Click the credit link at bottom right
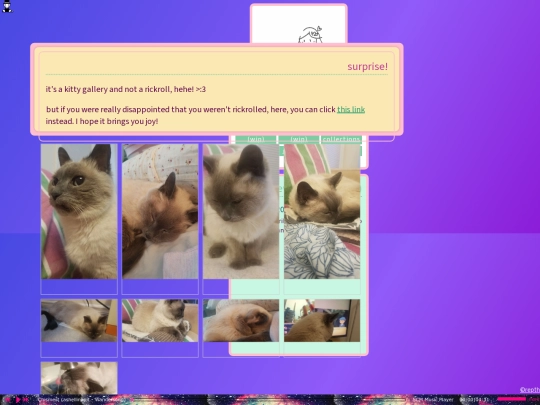The width and height of the screenshot is (540, 405). (x=530, y=390)
